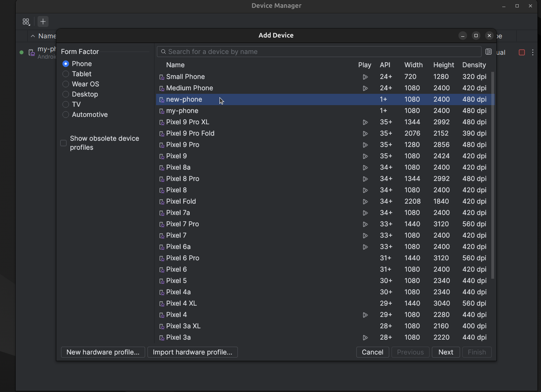Click the 390 dpi density value

click(474, 133)
